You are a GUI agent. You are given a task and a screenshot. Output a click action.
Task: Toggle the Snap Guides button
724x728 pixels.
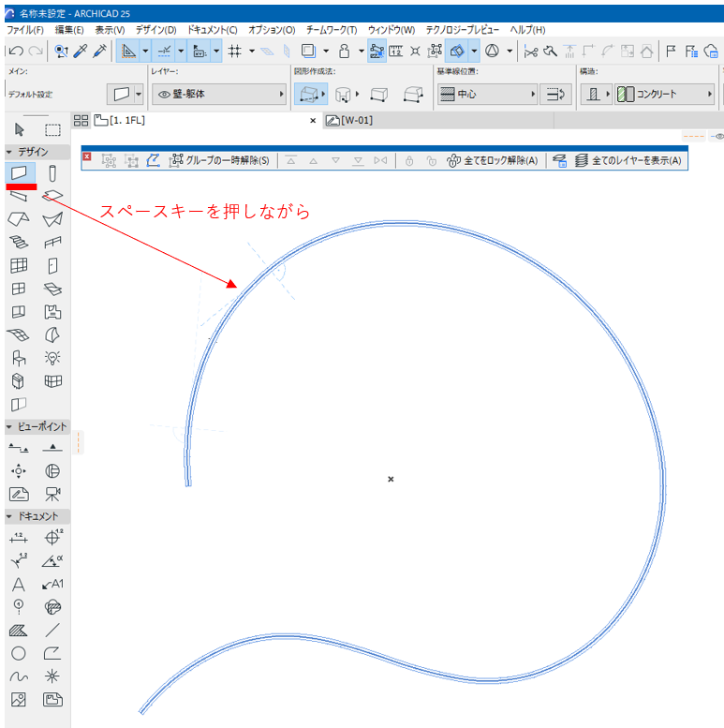pyautogui.click(x=164, y=51)
